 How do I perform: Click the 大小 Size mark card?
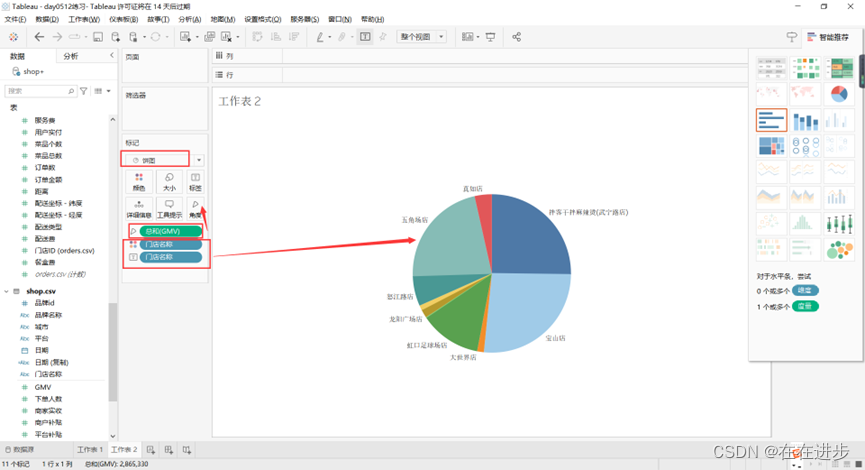pyautogui.click(x=169, y=181)
